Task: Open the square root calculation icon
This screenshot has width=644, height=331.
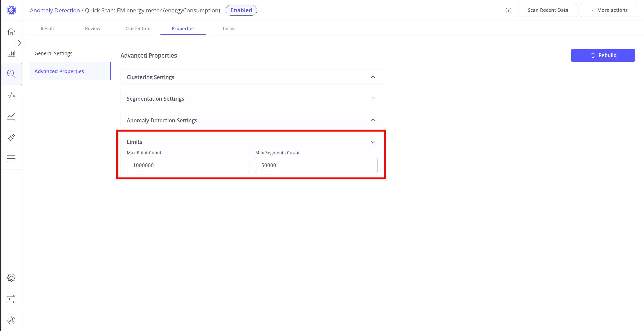Action: [x=11, y=95]
